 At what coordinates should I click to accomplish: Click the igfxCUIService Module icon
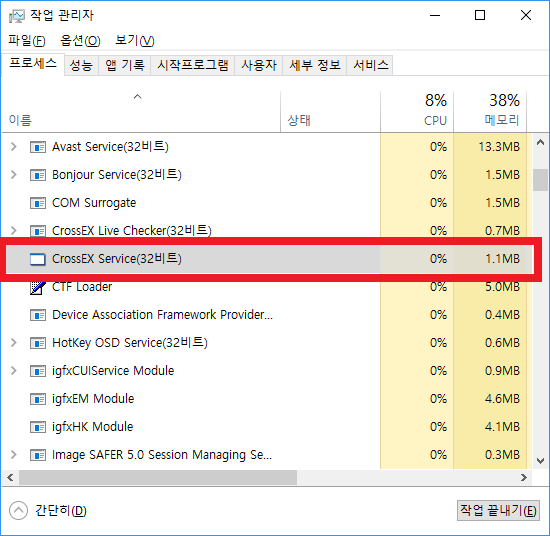click(x=38, y=371)
